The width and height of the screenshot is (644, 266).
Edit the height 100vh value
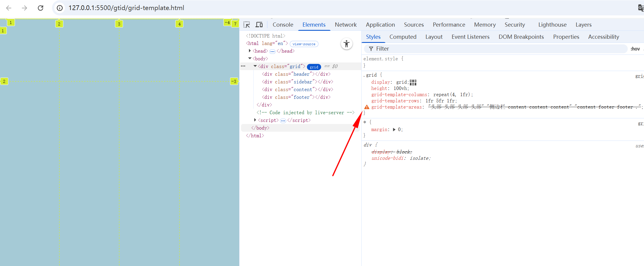coord(400,88)
